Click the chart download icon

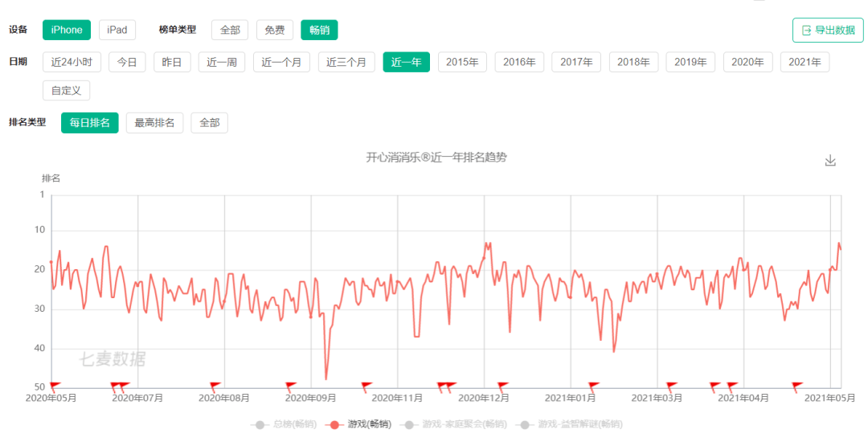coord(830,160)
